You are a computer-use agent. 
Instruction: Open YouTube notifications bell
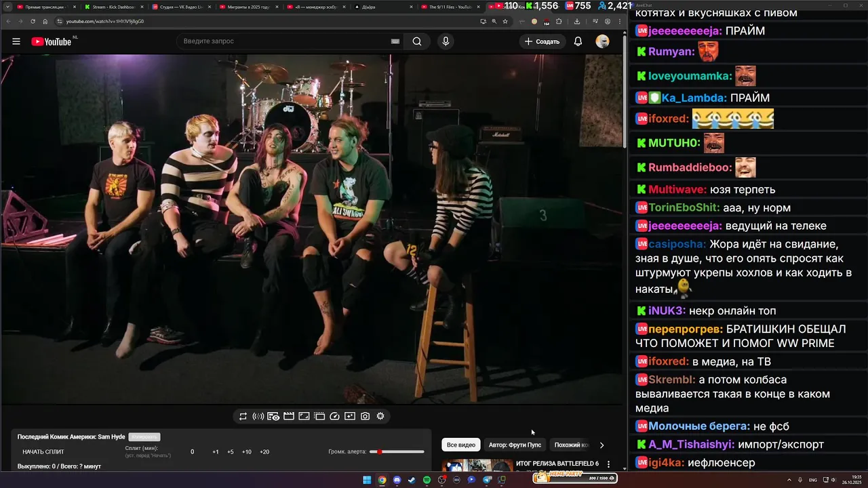(578, 41)
